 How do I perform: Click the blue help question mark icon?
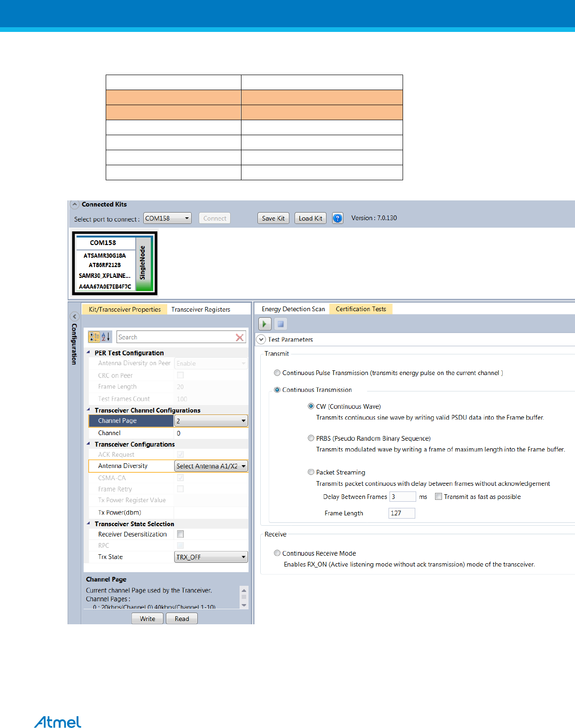[337, 218]
